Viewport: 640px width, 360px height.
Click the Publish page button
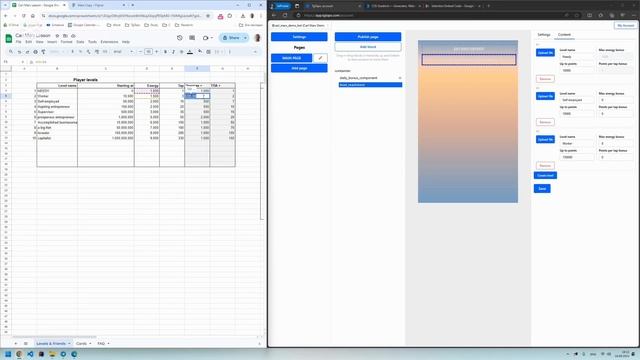368,37
